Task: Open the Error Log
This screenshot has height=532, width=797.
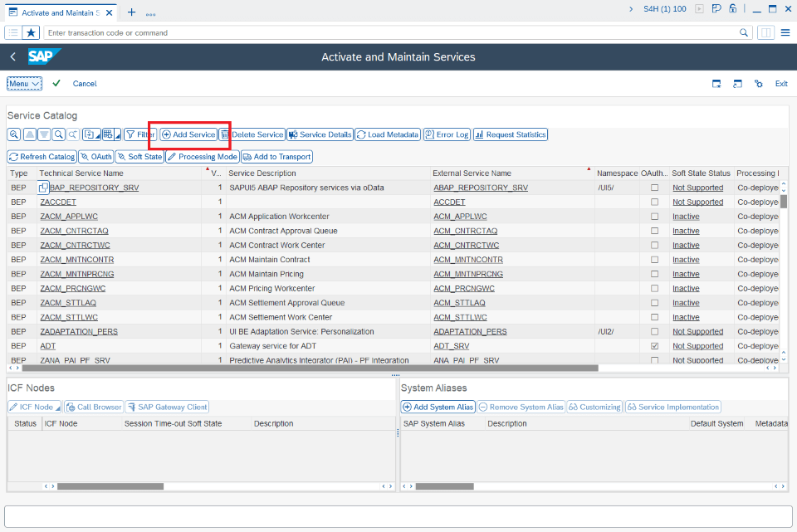Action: click(447, 134)
